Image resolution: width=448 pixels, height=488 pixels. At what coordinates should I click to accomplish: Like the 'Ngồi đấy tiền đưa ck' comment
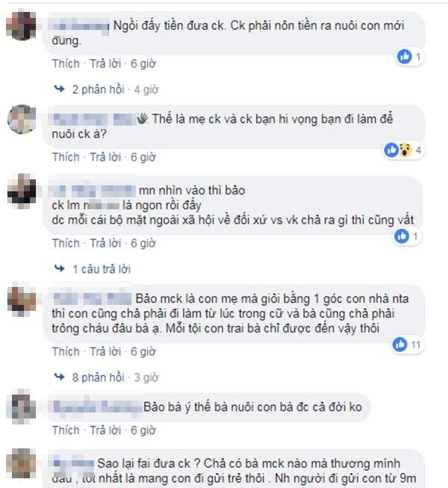(x=66, y=64)
